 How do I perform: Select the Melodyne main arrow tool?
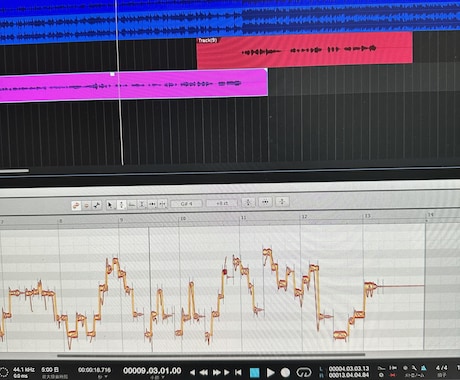(x=110, y=205)
